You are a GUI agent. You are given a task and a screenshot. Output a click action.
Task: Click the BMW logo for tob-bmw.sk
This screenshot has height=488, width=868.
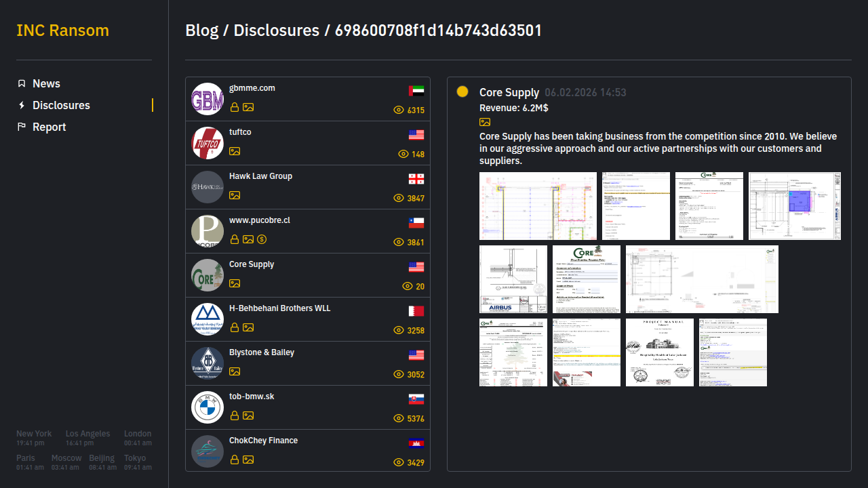pyautogui.click(x=208, y=407)
